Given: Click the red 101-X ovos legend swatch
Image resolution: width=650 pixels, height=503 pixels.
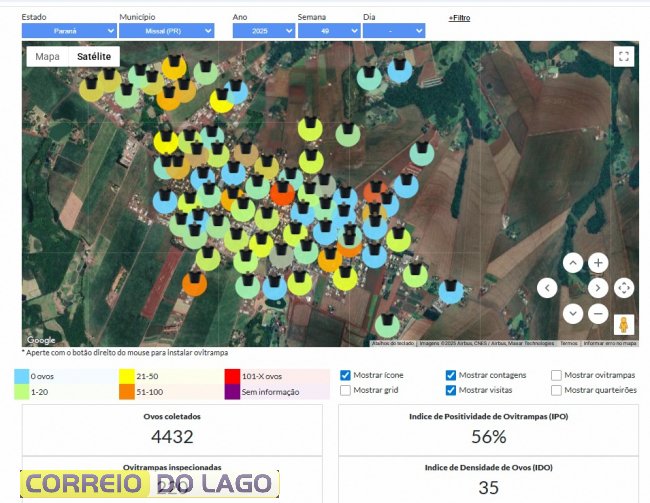Looking at the screenshot, I should (x=232, y=376).
